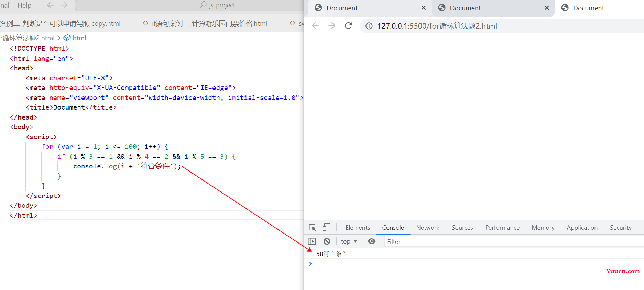The height and width of the screenshot is (290, 644).
Task: Open the Security panel in DevTools
Action: pyautogui.click(x=621, y=228)
